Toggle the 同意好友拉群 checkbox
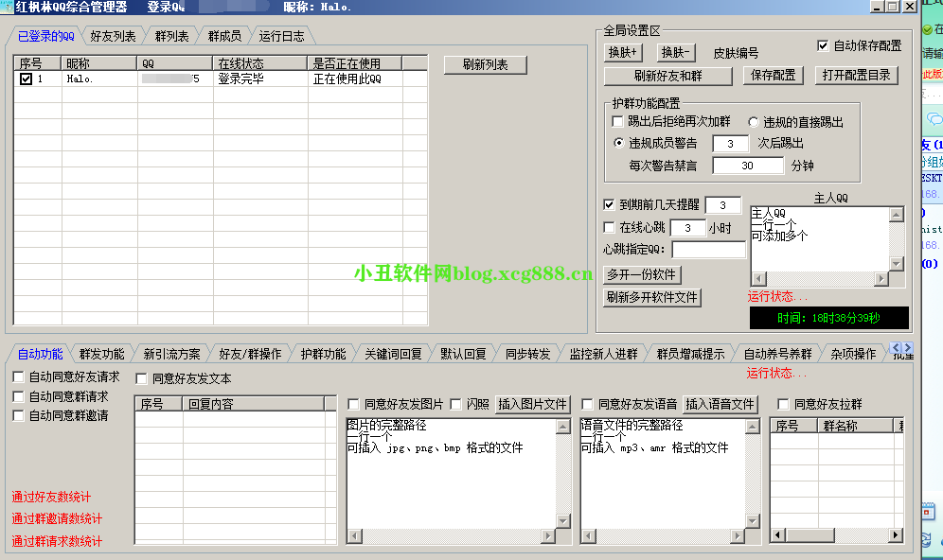Image resolution: width=943 pixels, height=560 pixels. (783, 404)
